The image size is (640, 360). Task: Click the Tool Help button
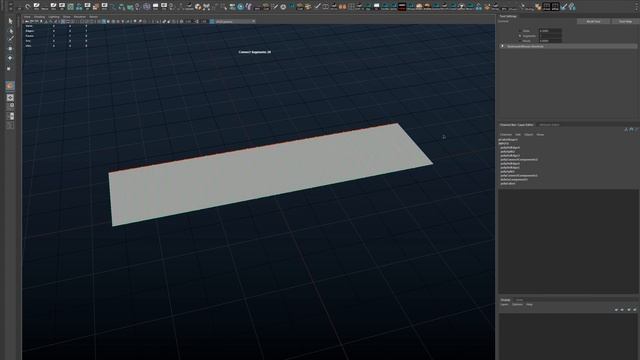click(625, 21)
